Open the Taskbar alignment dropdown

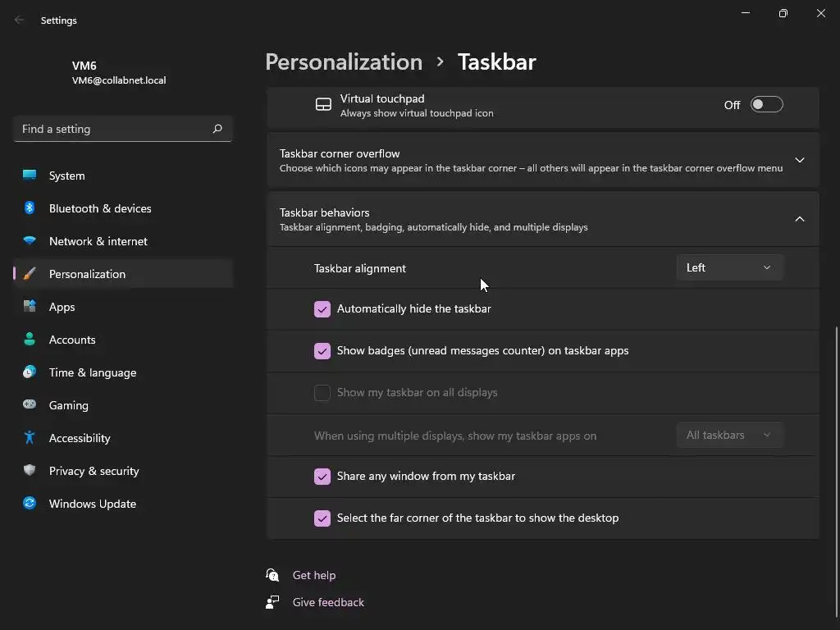729,267
